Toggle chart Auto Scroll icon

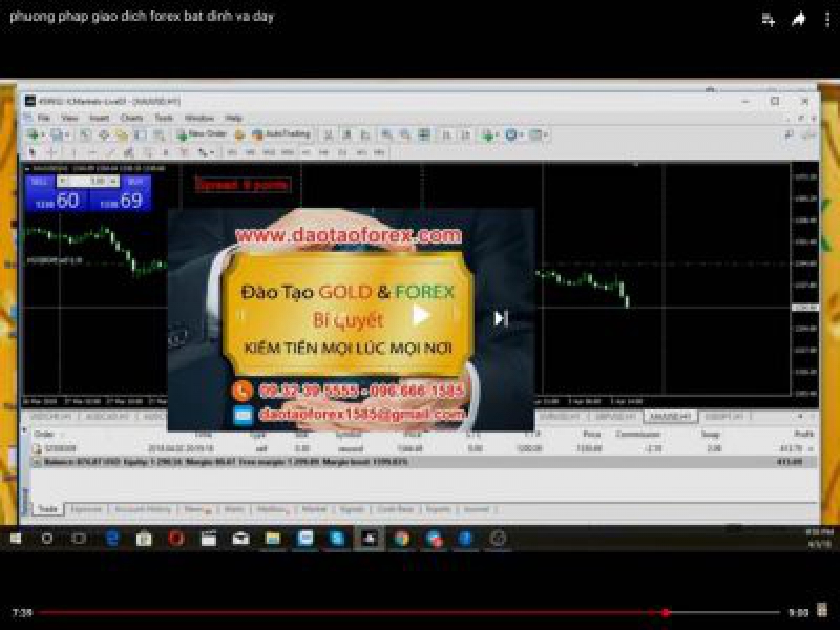coord(446,134)
